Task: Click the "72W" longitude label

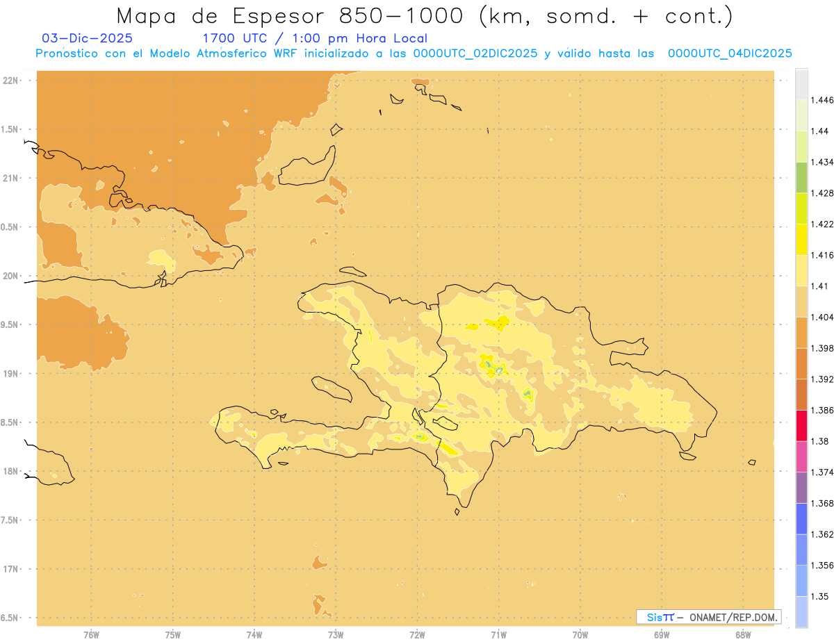Action: pos(418,635)
